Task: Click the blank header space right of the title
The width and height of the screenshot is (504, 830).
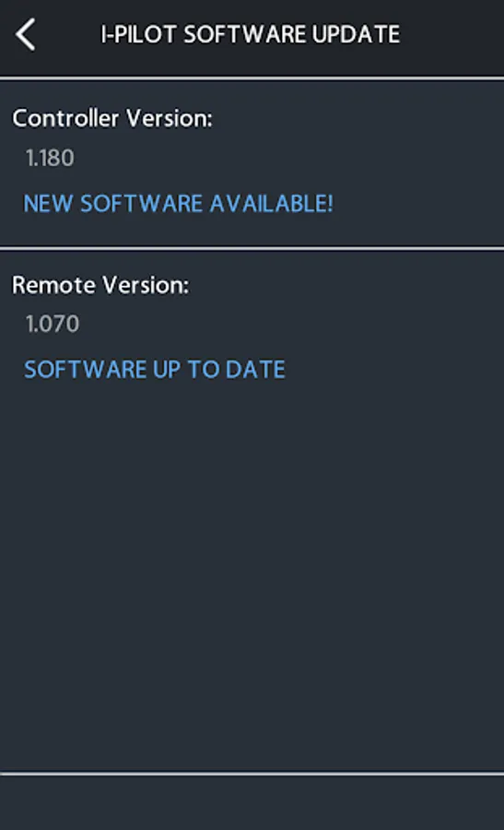Action: point(452,35)
